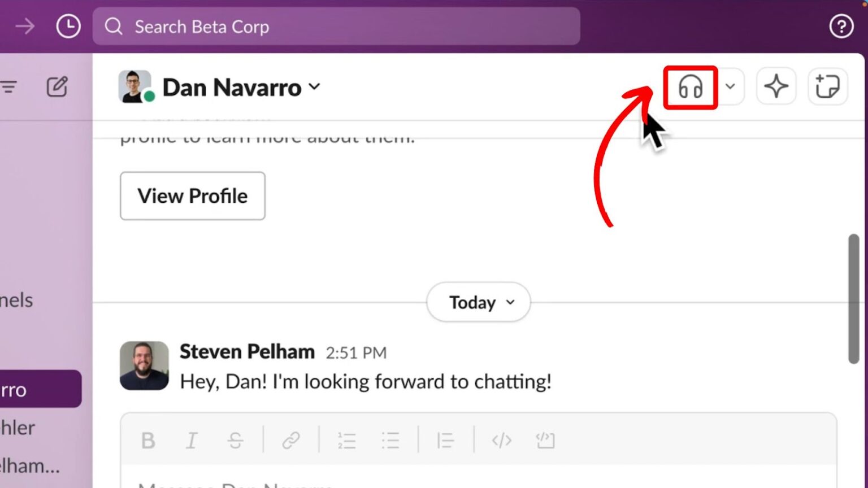Screen dimensions: 868x488
Task: Toggle strikethrough formatting in message composer
Action: tap(236, 441)
